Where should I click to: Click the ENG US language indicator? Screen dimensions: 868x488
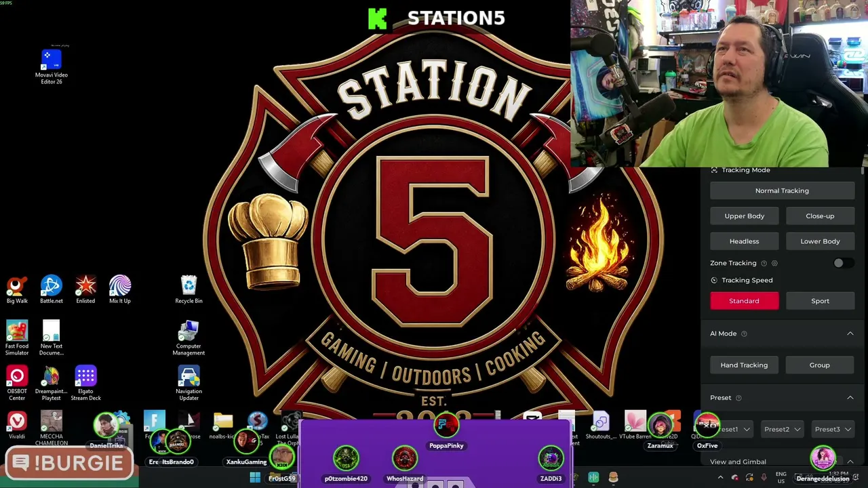[781, 478]
